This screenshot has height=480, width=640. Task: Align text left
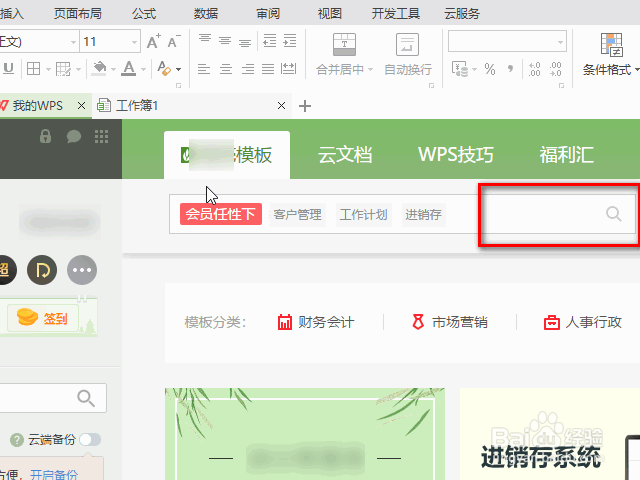(x=204, y=69)
